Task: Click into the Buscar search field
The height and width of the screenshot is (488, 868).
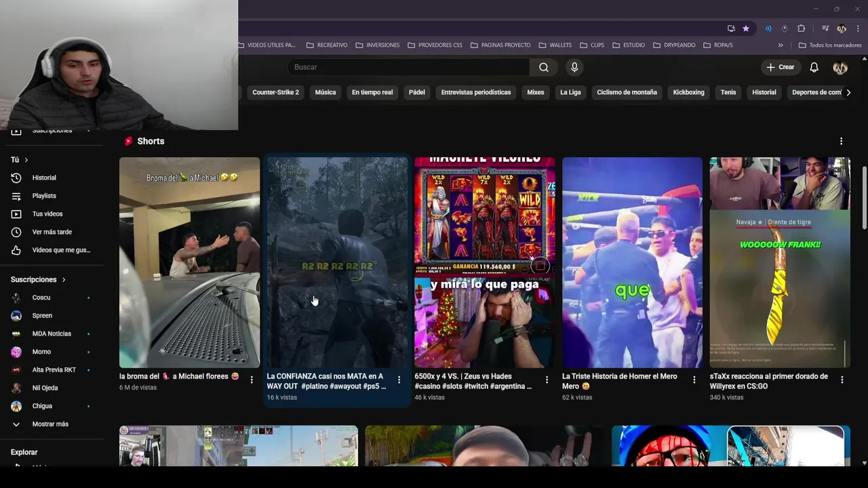Action: [x=409, y=67]
